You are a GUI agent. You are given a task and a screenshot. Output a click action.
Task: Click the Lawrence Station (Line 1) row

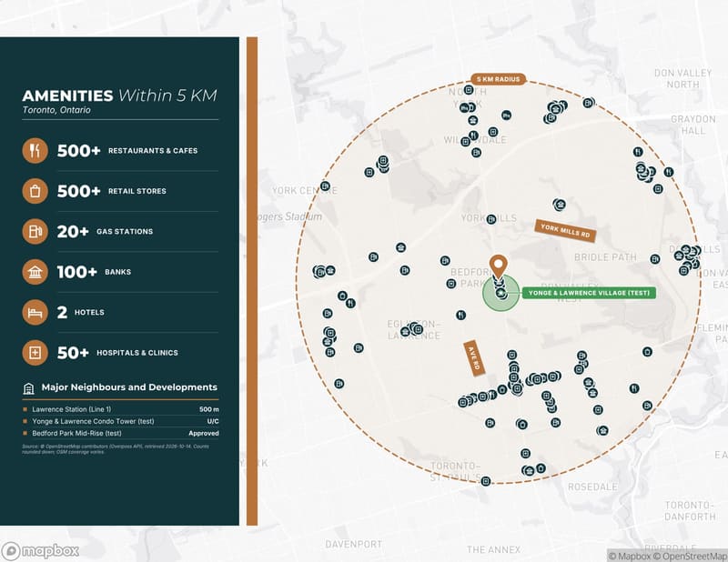click(x=121, y=409)
